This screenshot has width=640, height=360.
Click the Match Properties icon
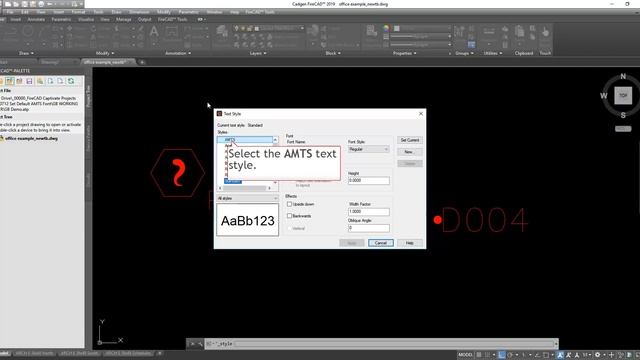(x=371, y=31)
